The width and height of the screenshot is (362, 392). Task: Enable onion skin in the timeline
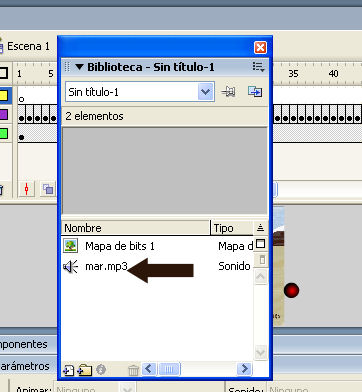(48, 189)
